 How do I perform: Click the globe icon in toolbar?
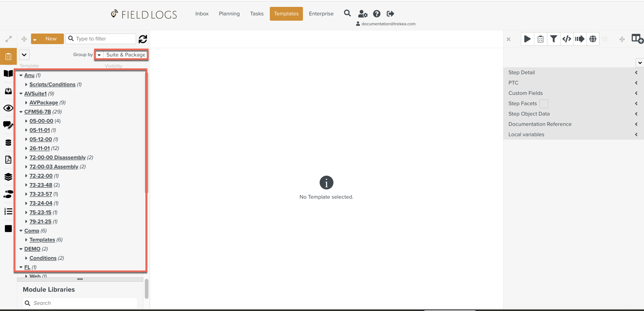(593, 39)
